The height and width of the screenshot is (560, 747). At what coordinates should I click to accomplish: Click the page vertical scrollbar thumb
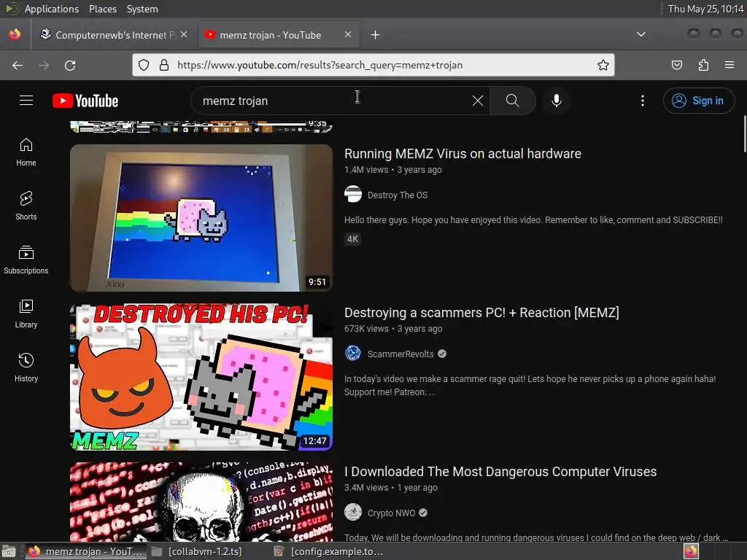pos(744,134)
